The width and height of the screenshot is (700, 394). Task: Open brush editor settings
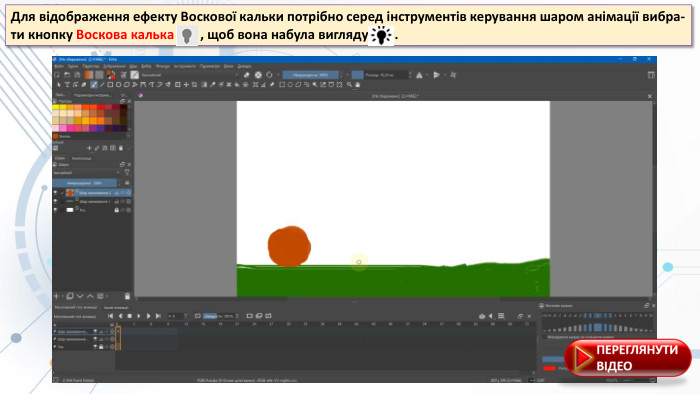[123, 75]
